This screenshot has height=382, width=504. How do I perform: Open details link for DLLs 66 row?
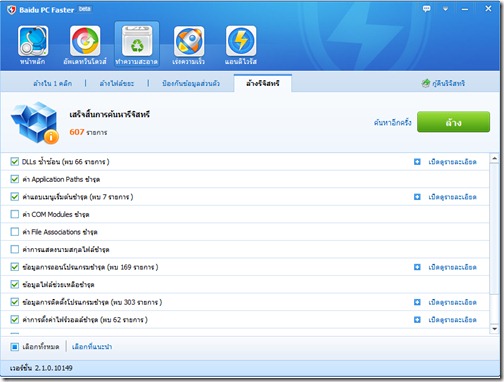pos(452,162)
